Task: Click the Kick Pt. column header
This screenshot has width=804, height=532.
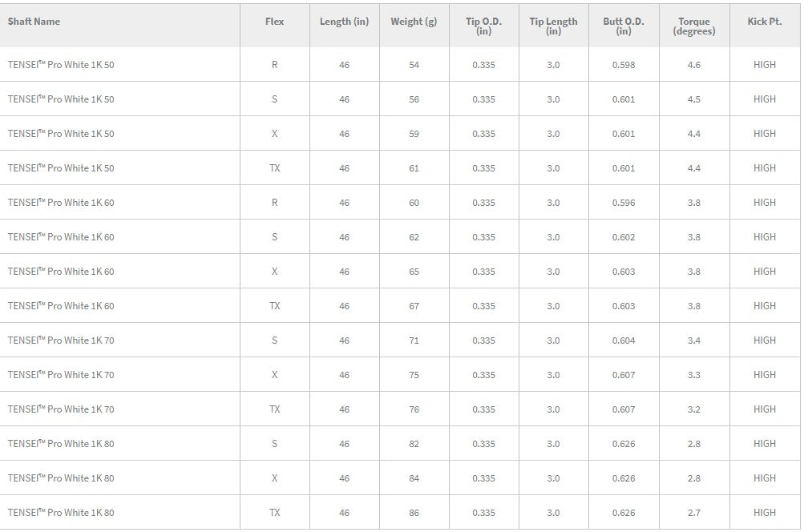Action: pyautogui.click(x=764, y=22)
